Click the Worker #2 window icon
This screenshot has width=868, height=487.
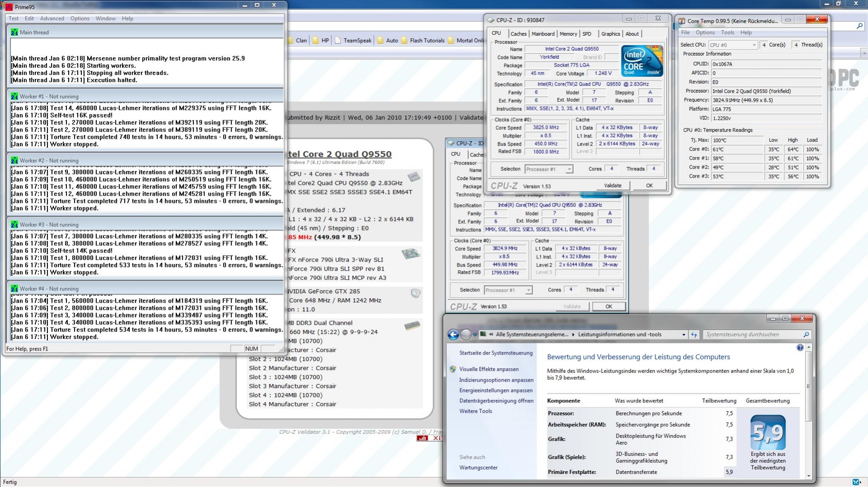click(x=14, y=160)
